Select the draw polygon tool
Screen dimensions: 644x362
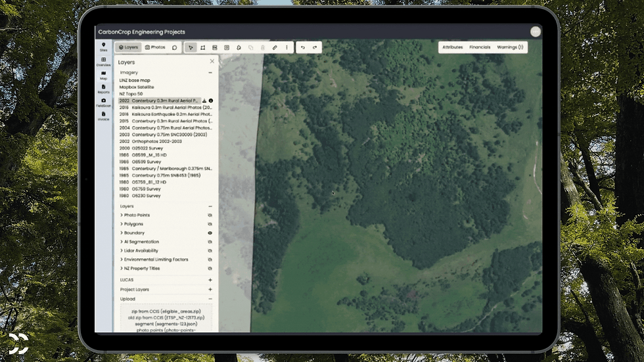pyautogui.click(x=202, y=47)
